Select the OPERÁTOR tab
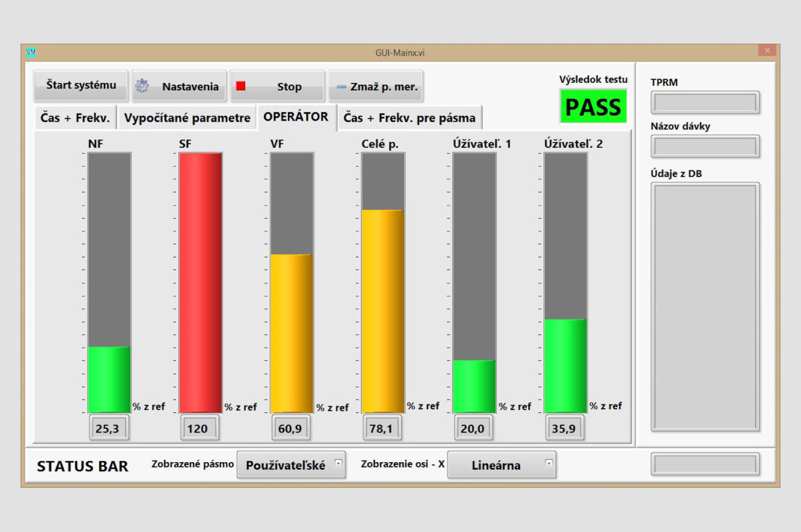The height and width of the screenshot is (532, 801). [x=296, y=117]
